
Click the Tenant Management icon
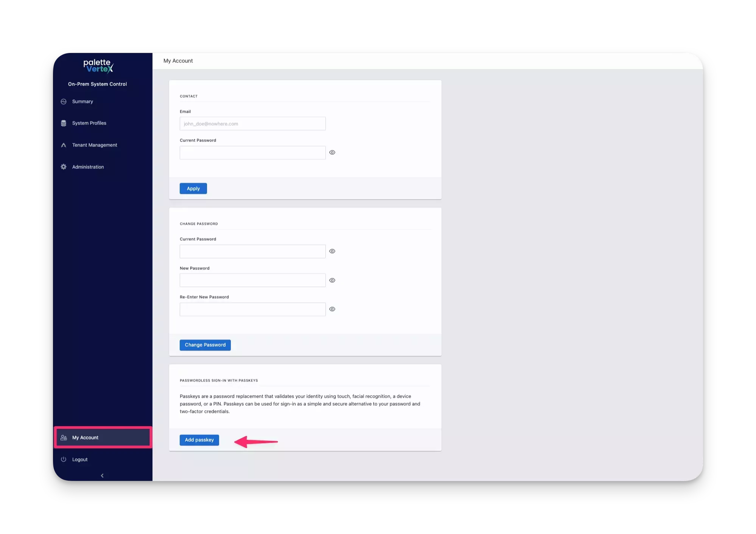point(64,145)
